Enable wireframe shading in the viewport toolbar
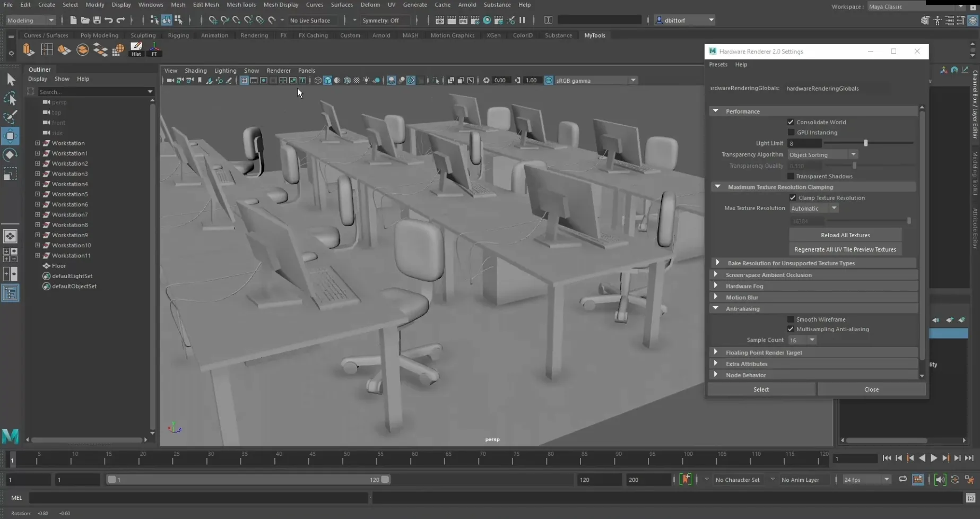Image resolution: width=980 pixels, height=519 pixels. tap(318, 80)
